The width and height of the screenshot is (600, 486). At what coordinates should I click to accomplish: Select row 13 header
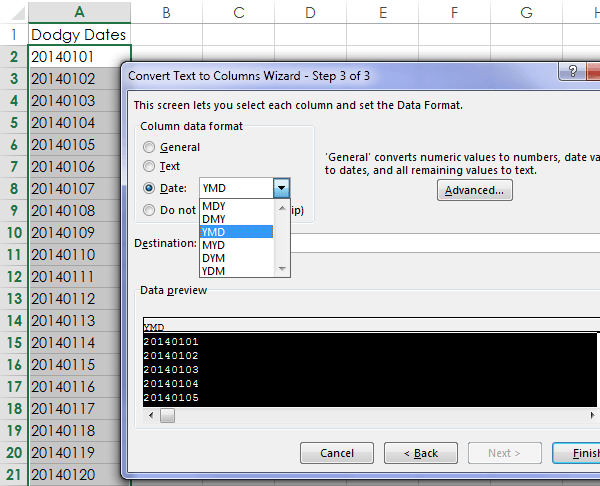point(14,298)
